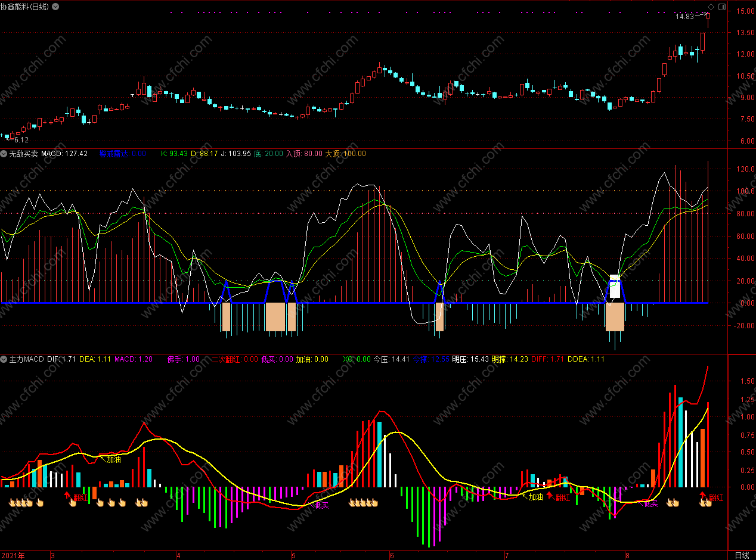Click the 加油 signal label near July
This screenshot has height=560, width=756.
(x=535, y=497)
